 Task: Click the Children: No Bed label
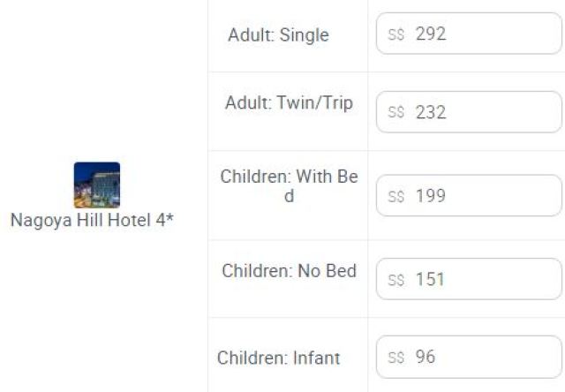click(x=289, y=270)
